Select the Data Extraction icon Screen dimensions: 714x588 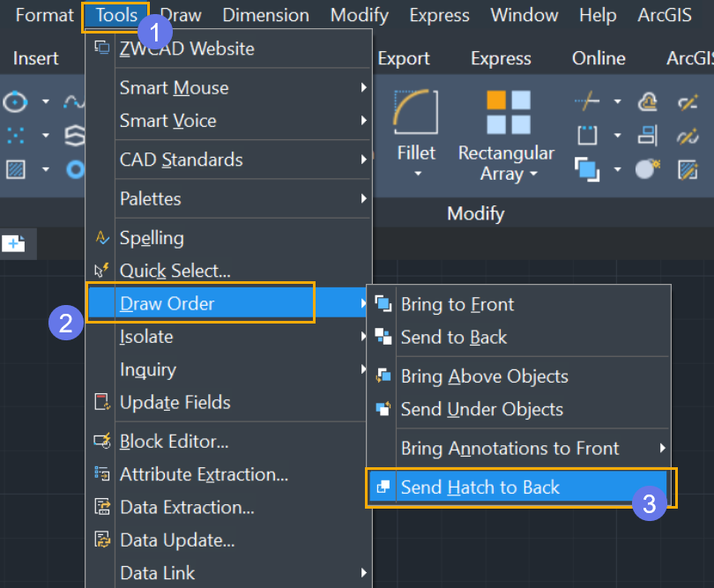[102, 507]
